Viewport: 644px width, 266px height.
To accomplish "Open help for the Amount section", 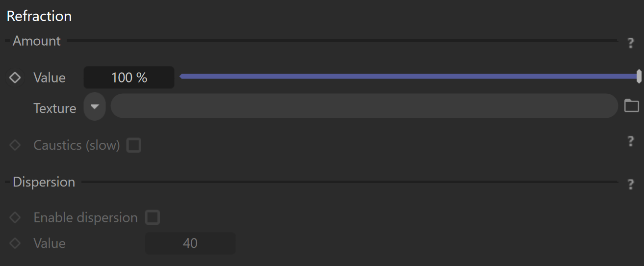I will point(631,43).
